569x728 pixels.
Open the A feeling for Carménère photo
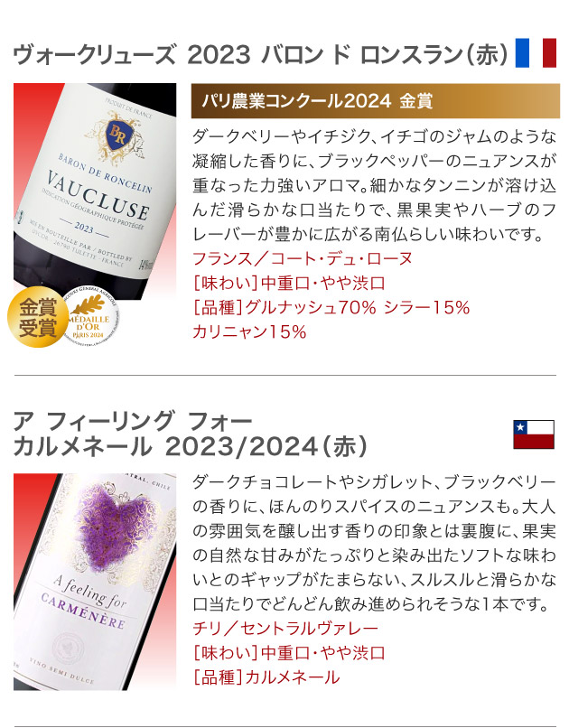(x=95, y=583)
